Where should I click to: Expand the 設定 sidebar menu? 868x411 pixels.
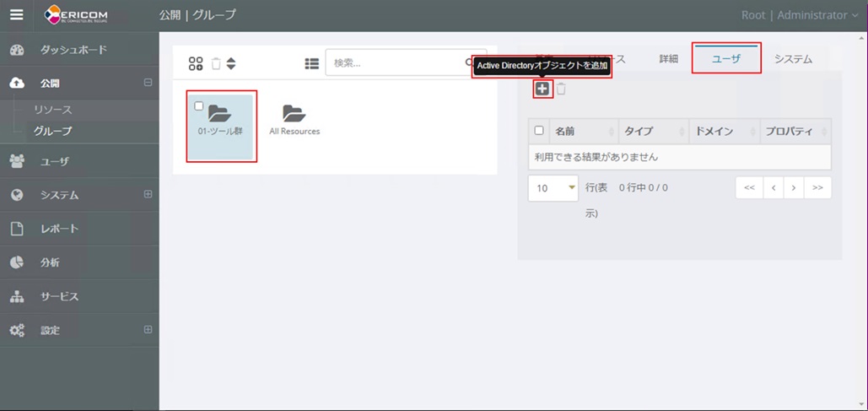(148, 329)
